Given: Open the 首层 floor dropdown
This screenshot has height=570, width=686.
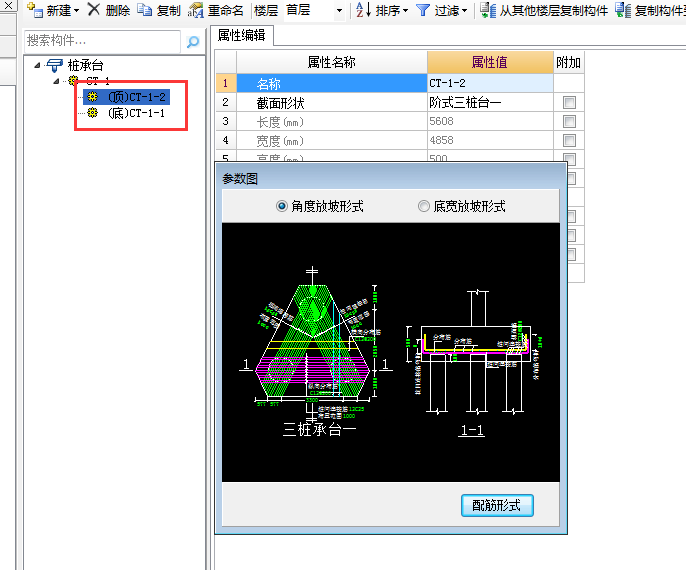Looking at the screenshot, I should tap(339, 10).
